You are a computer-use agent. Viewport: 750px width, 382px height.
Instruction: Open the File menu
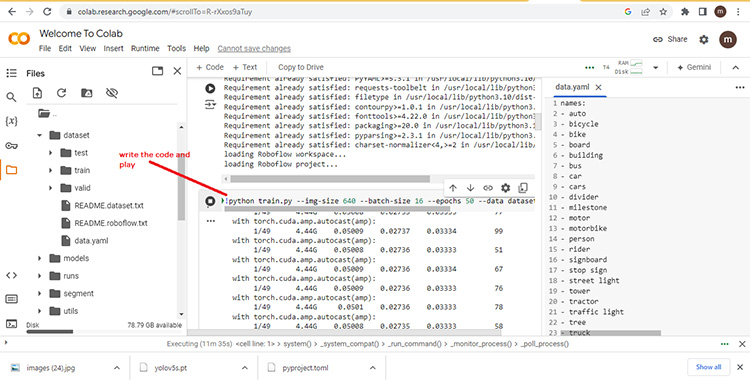click(x=45, y=48)
